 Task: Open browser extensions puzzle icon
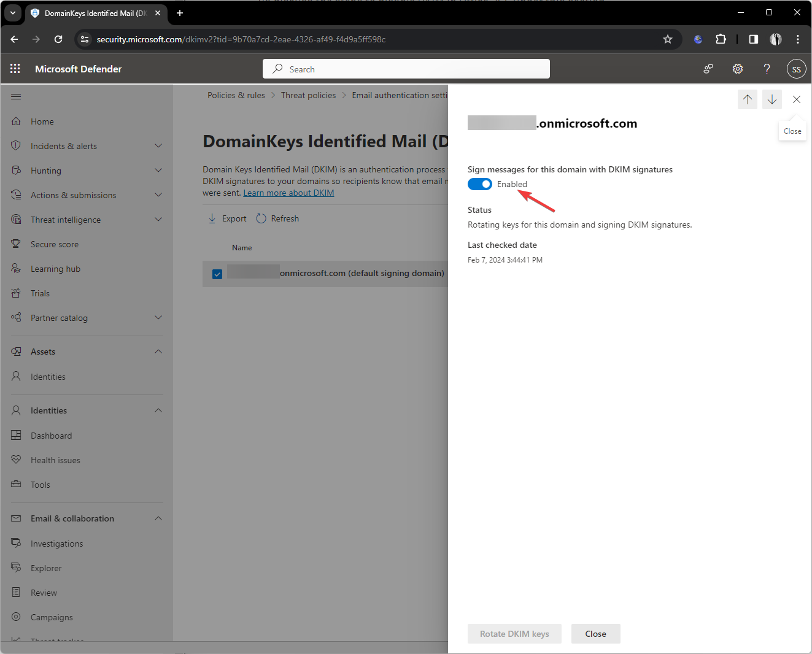(x=721, y=39)
